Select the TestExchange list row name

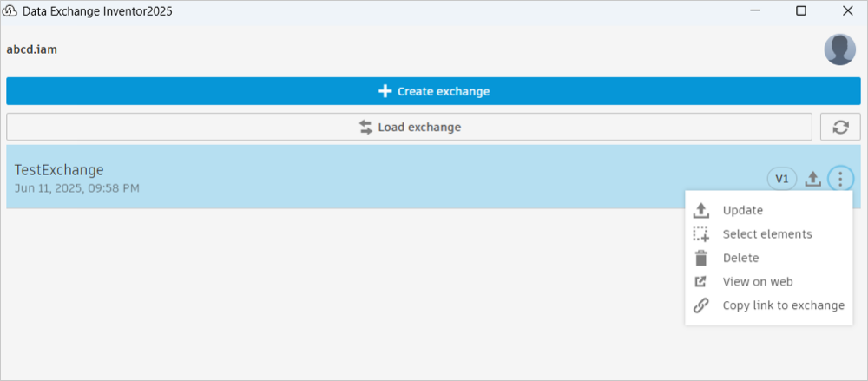tap(59, 170)
